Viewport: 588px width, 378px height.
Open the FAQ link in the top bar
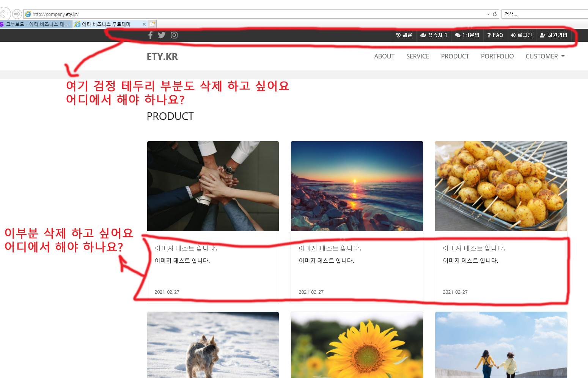495,35
